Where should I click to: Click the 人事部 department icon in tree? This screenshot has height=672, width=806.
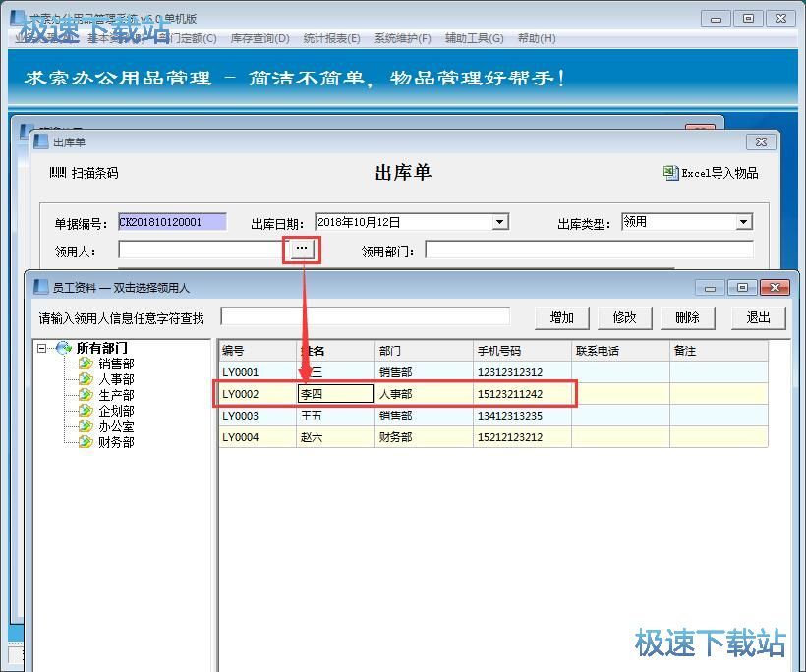(x=86, y=379)
